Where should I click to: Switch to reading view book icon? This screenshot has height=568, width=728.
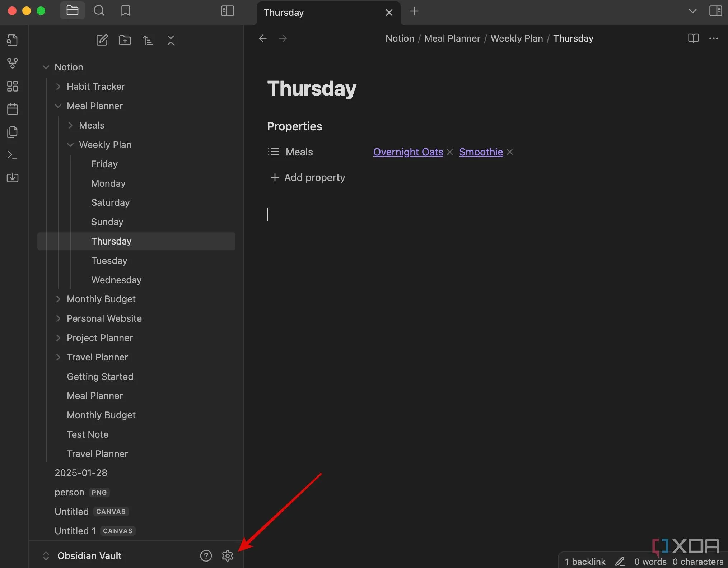(x=693, y=38)
